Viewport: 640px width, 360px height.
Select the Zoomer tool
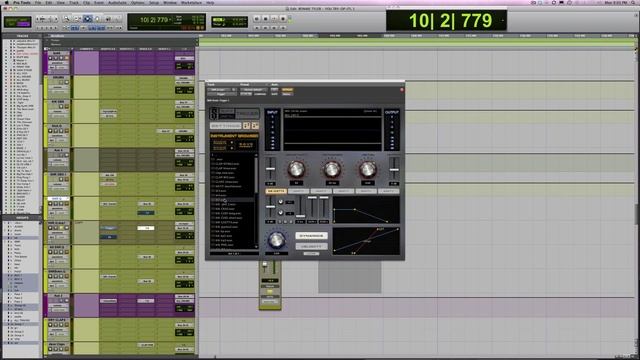click(x=67, y=19)
